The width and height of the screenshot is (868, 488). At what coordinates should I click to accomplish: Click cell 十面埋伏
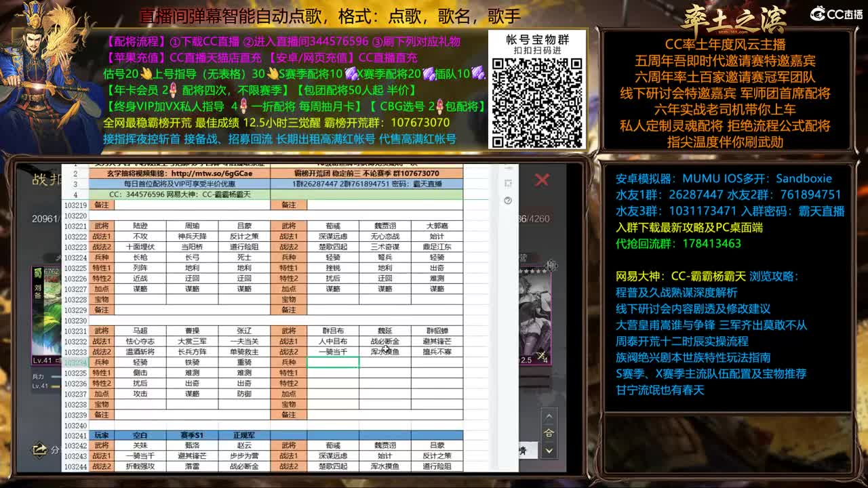click(140, 247)
